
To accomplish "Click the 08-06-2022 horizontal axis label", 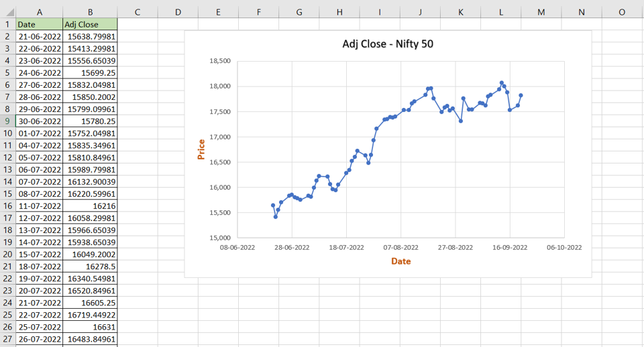I will [237, 247].
